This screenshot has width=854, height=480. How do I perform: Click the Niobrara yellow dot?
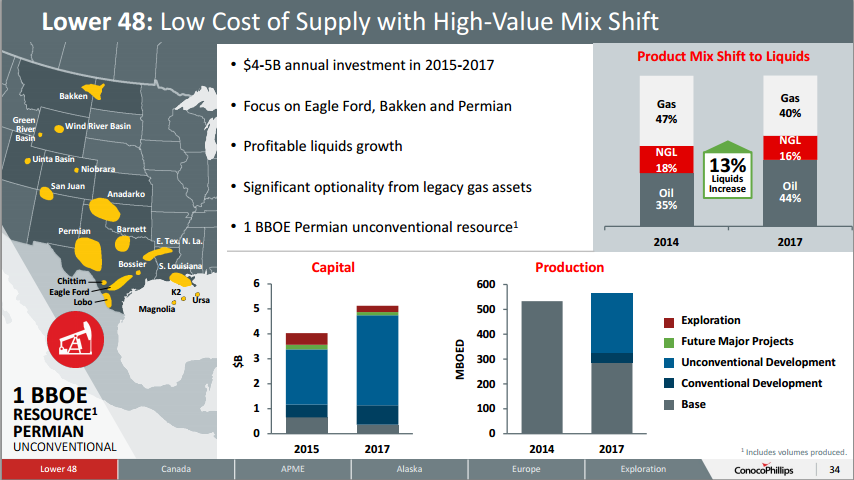coord(76,170)
